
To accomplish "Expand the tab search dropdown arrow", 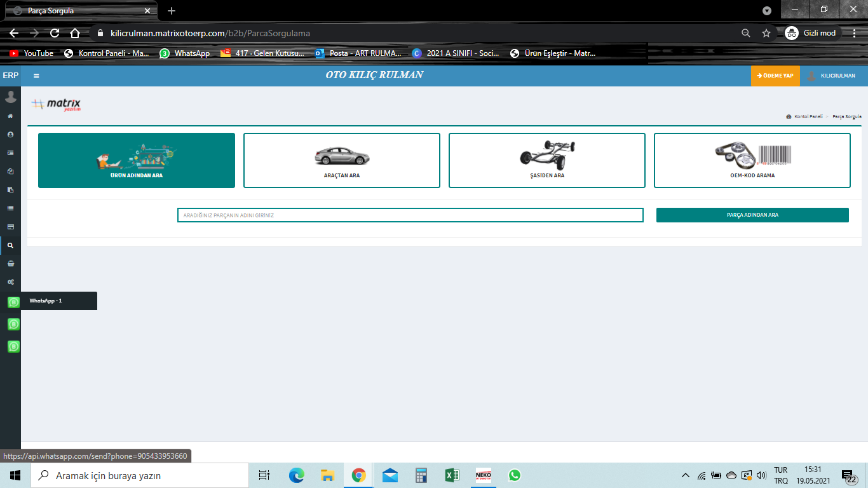I will tap(767, 11).
